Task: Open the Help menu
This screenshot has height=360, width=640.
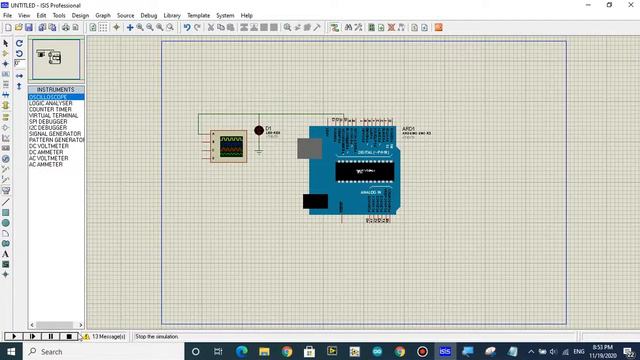Action: pos(247,16)
